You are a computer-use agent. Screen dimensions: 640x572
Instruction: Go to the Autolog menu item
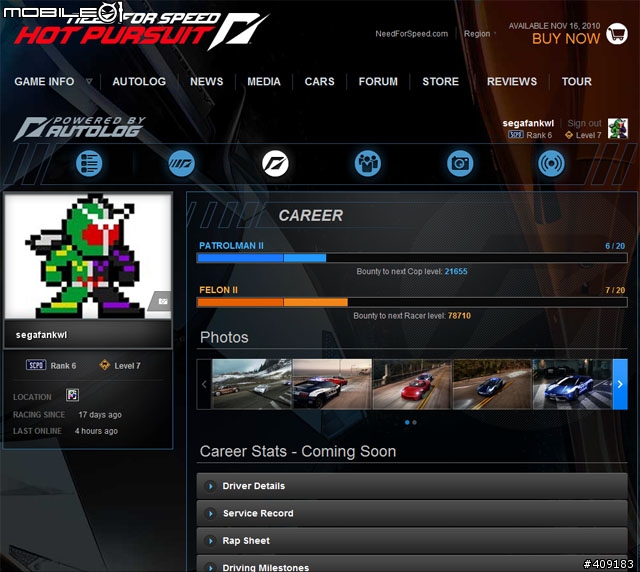tap(139, 81)
